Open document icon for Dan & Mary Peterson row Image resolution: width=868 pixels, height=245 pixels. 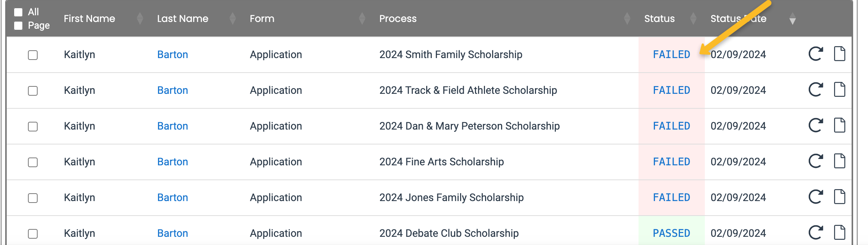click(x=839, y=125)
